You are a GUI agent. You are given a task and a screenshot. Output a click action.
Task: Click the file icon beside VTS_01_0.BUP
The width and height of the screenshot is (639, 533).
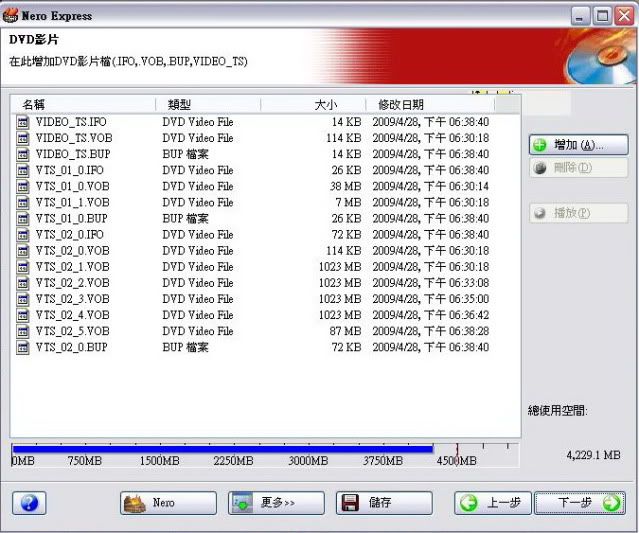point(23,218)
